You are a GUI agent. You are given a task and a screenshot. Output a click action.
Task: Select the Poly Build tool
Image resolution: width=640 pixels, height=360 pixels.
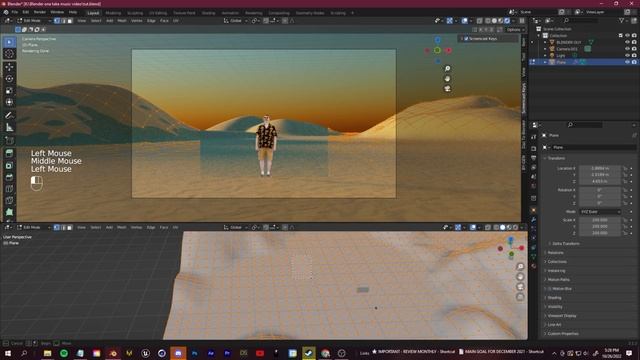(9, 212)
